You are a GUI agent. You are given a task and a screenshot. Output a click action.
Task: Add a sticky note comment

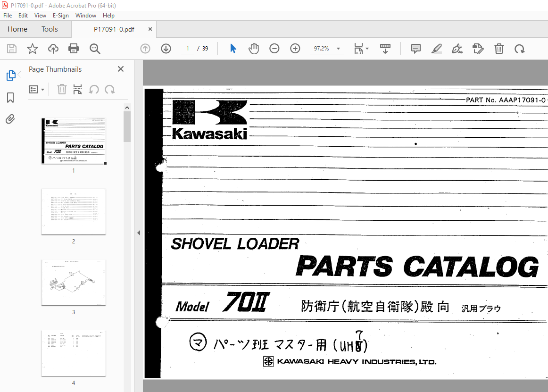click(416, 49)
